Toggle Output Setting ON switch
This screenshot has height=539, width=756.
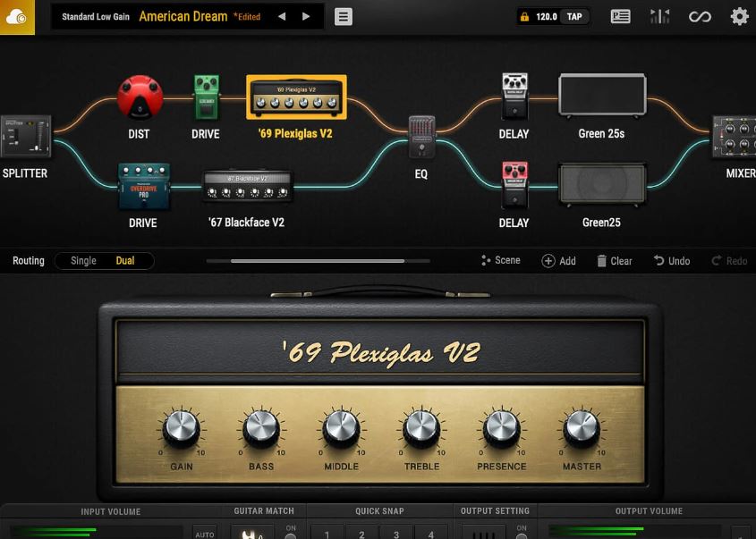(x=522, y=535)
